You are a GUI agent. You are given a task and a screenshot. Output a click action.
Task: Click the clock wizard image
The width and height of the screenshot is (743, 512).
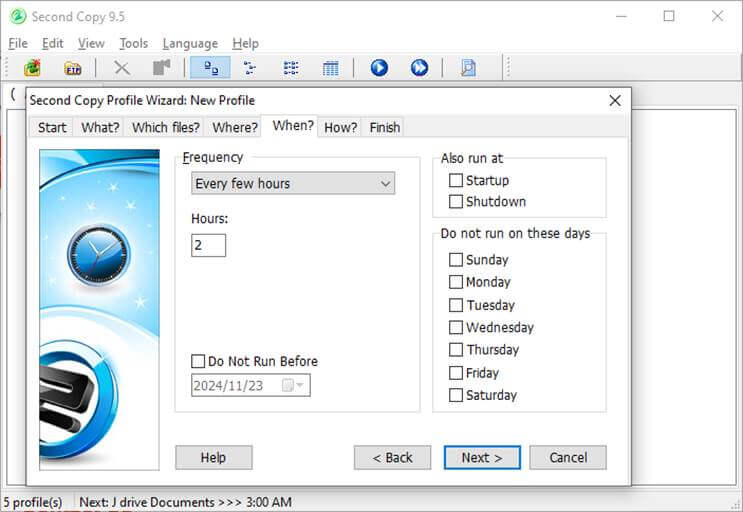tap(100, 310)
